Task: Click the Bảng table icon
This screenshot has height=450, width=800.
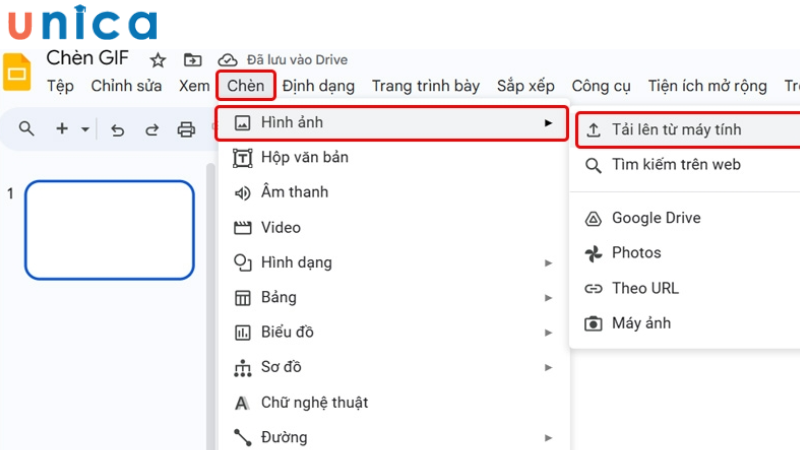Action: pos(242,297)
